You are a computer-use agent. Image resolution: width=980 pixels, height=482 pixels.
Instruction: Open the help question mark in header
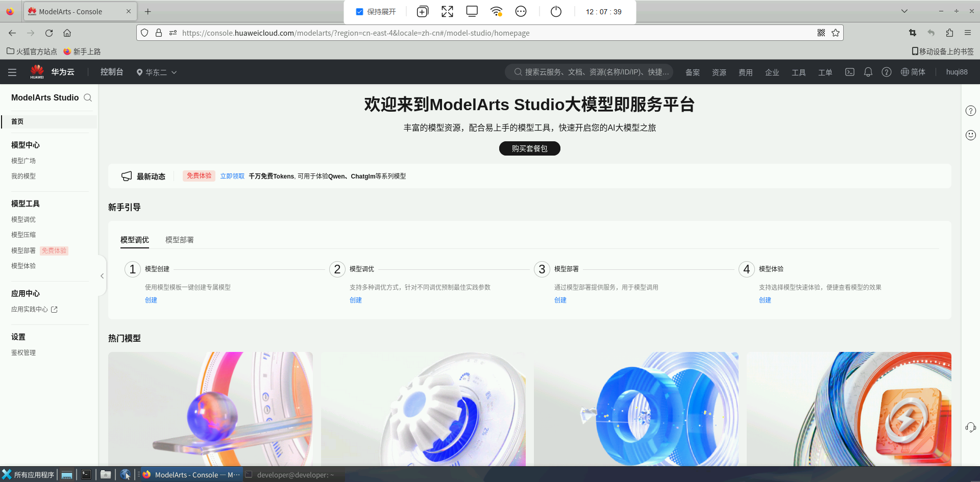coord(887,72)
